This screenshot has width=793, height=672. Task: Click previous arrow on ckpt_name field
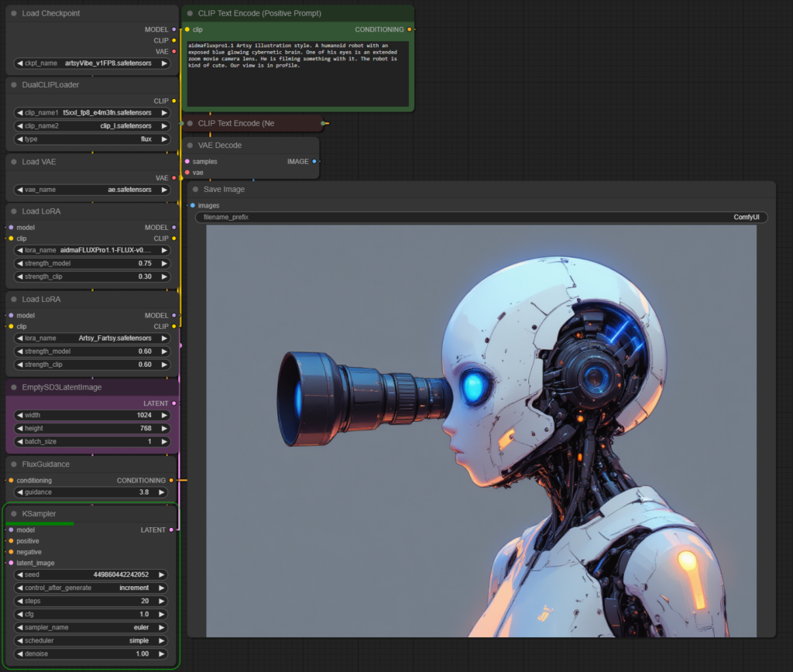[x=19, y=63]
